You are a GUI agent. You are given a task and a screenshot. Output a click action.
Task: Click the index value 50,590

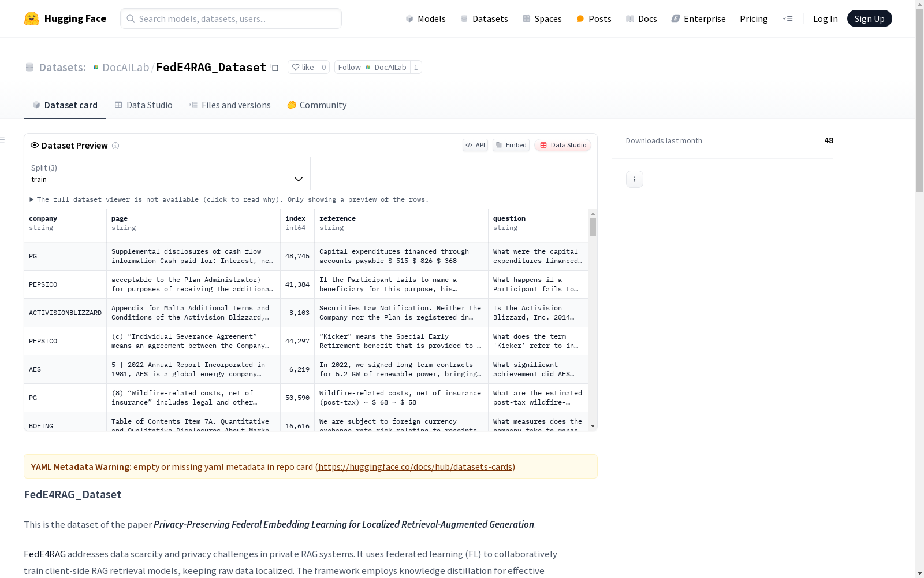[297, 398]
